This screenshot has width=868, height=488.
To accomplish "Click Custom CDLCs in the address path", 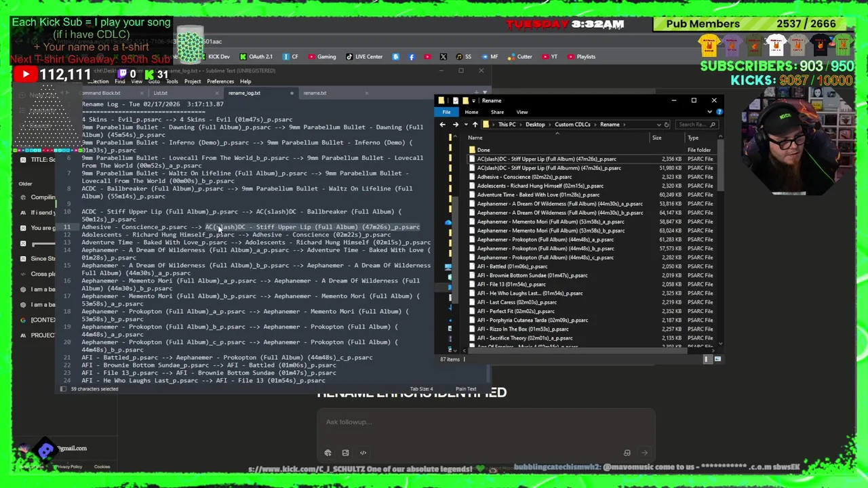I will [x=572, y=125].
